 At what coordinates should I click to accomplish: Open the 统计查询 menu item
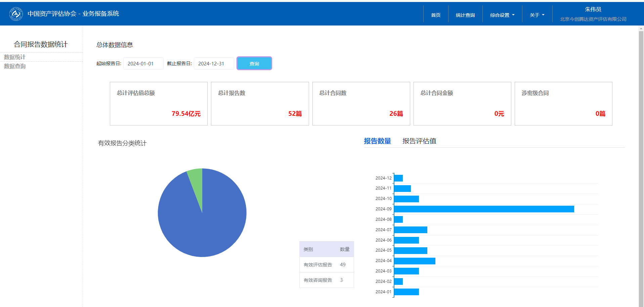[465, 15]
